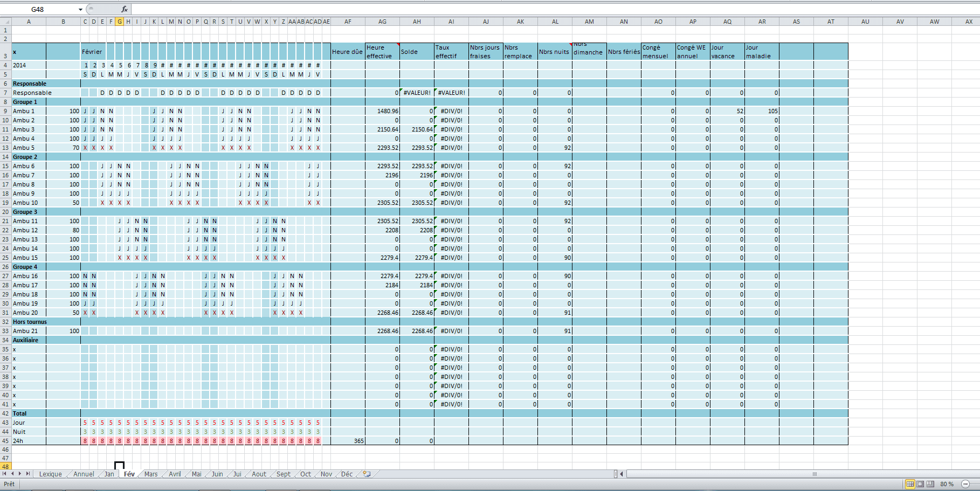The width and height of the screenshot is (980, 491).
Task: Open the Mars sheet tab
Action: point(151,474)
